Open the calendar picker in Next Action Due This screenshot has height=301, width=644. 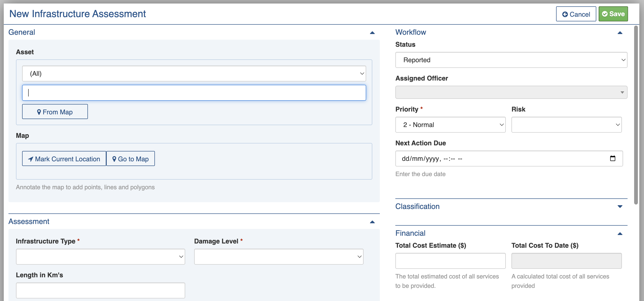click(612, 158)
